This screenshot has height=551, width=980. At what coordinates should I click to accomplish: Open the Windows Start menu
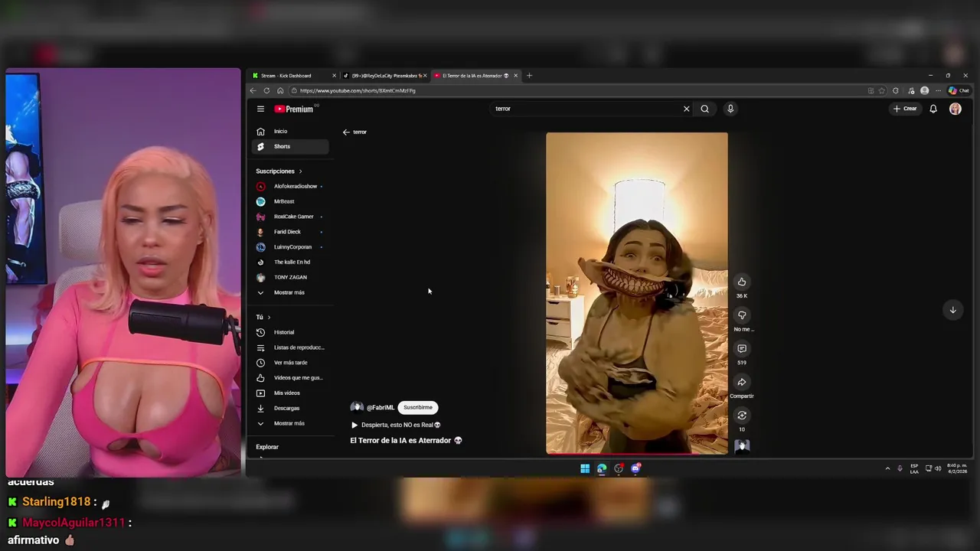pyautogui.click(x=585, y=468)
